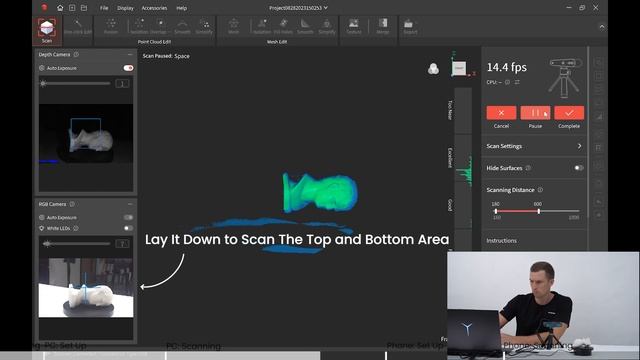Click the Mesh tool icon
The image size is (640, 360).
point(233,27)
